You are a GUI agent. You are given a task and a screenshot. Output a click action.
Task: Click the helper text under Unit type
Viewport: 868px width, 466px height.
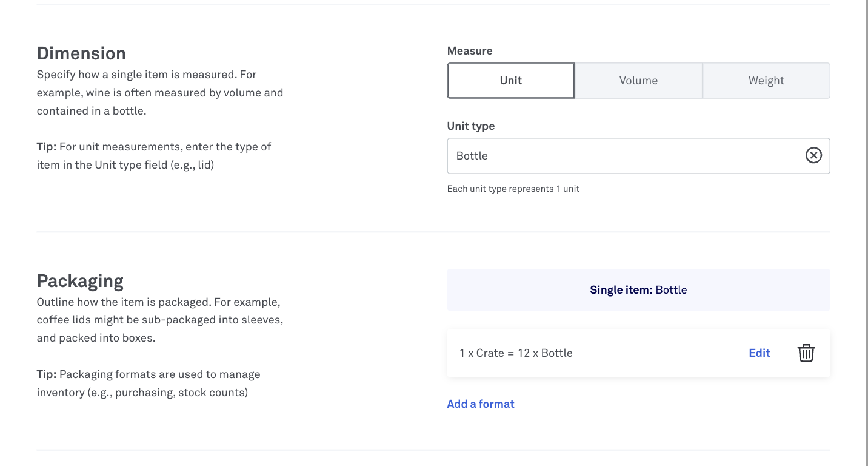pyautogui.click(x=513, y=188)
